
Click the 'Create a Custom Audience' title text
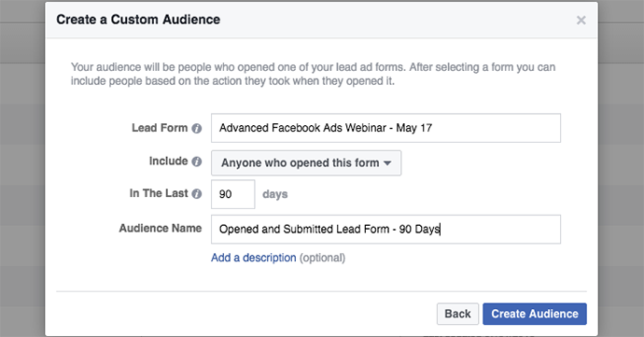138,20
